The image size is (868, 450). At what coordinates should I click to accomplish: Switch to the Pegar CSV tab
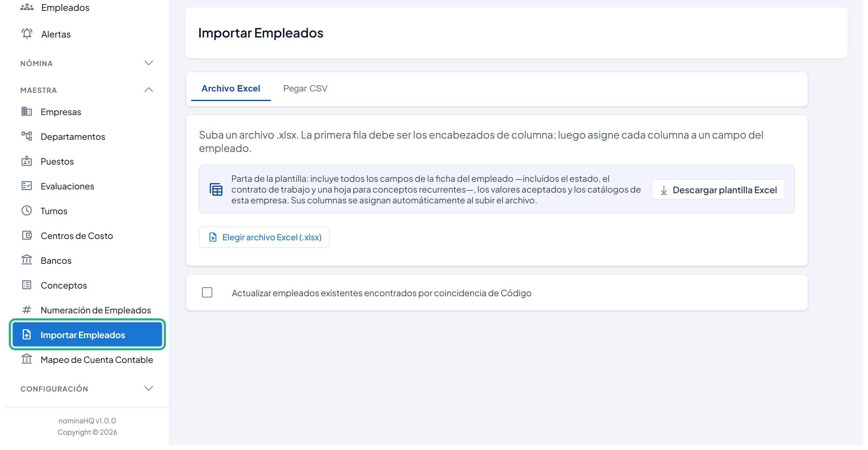click(x=307, y=89)
